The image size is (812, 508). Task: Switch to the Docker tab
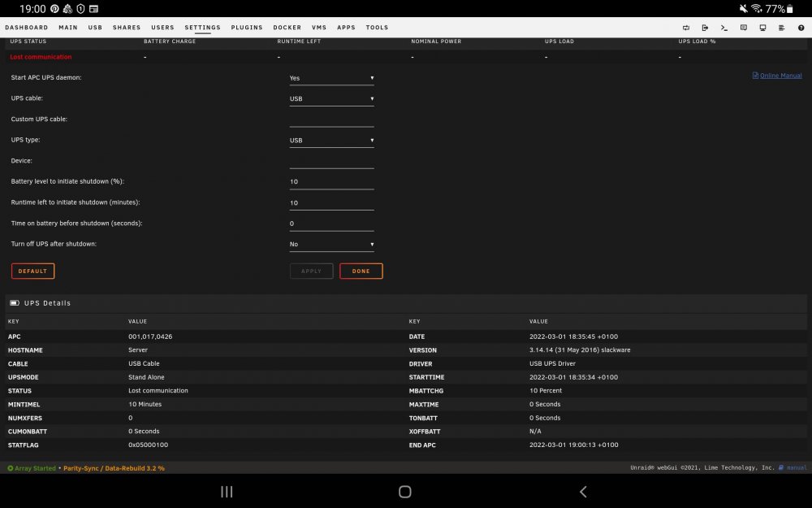287,28
